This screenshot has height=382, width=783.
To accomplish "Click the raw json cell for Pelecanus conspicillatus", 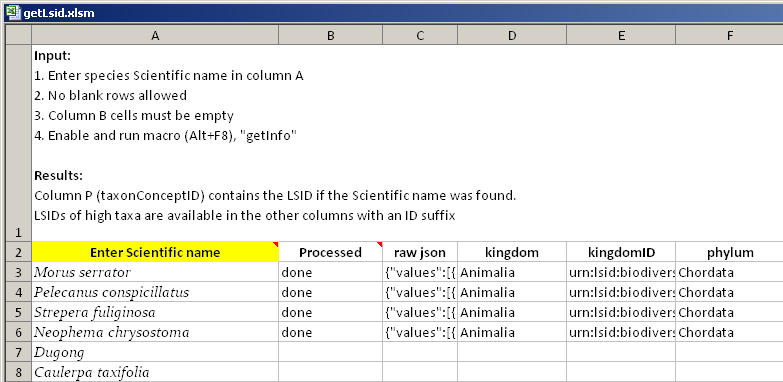I will [420, 292].
